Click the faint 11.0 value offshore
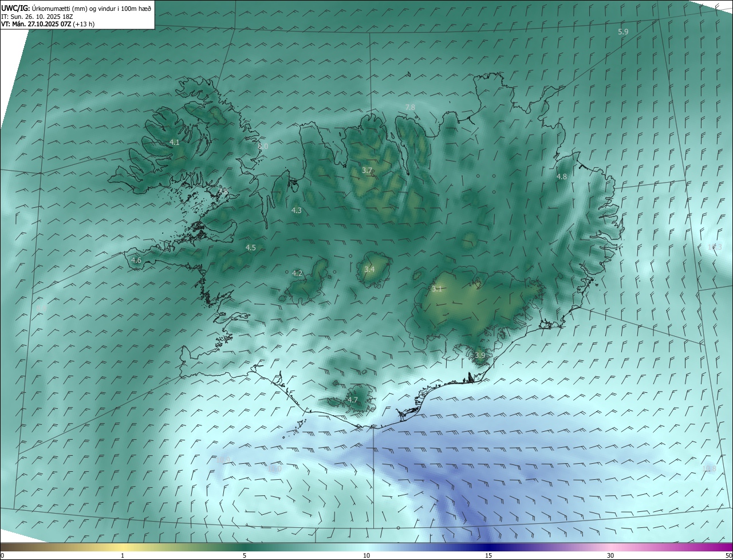 point(275,469)
